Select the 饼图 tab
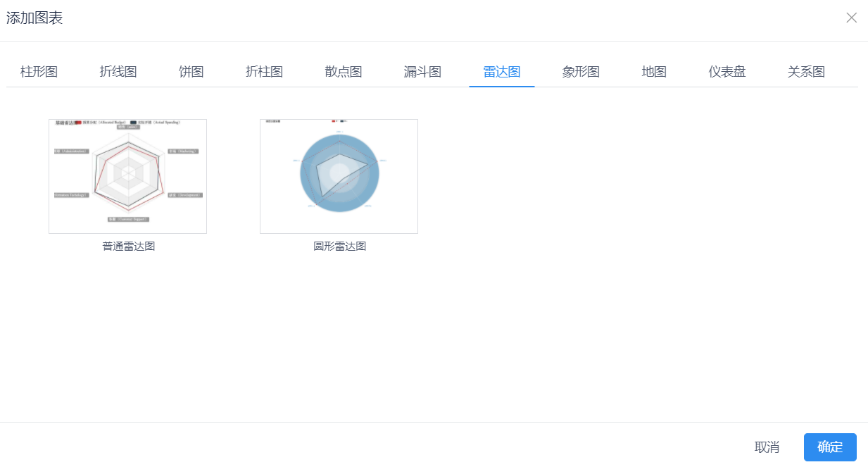Image resolution: width=868 pixels, height=467 pixels. tap(191, 71)
